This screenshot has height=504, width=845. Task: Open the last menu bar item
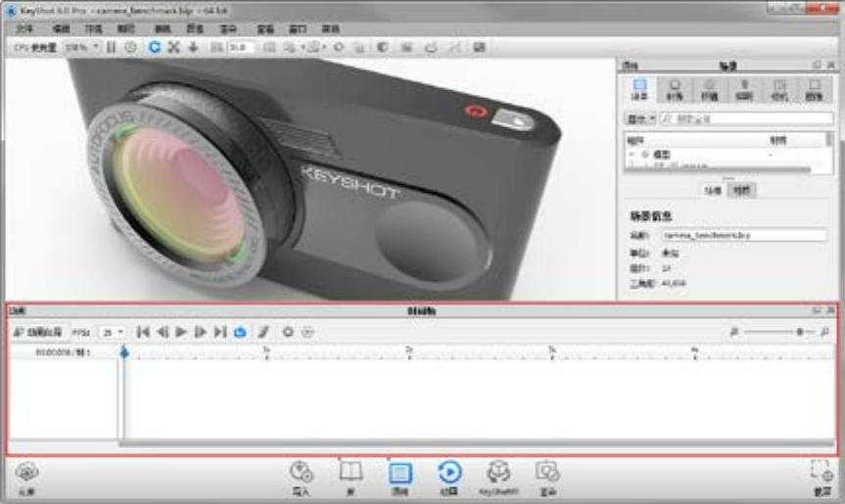(330, 29)
